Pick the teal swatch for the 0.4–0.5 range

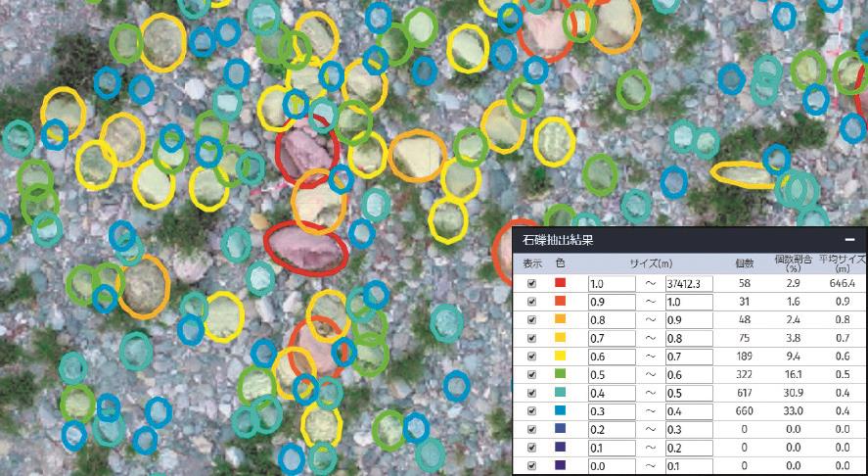pyautogui.click(x=560, y=393)
